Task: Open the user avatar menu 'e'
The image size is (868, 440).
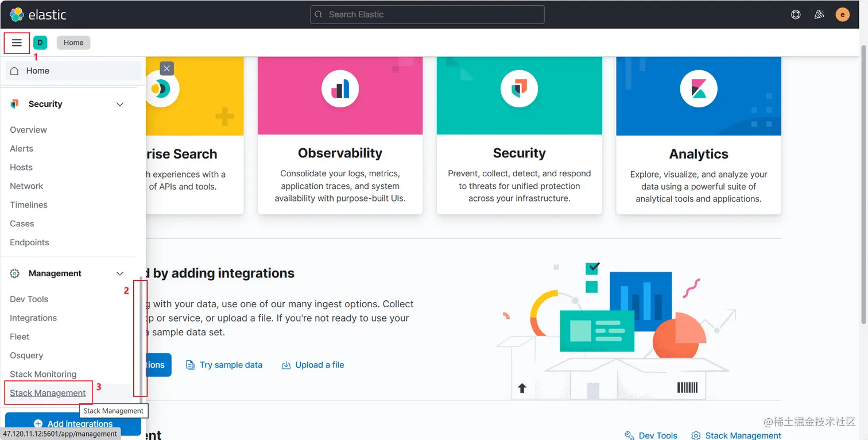Action: [843, 14]
